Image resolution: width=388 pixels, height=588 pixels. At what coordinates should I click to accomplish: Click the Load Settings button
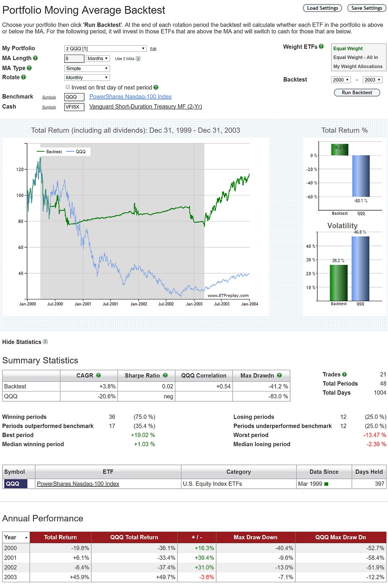[322, 8]
